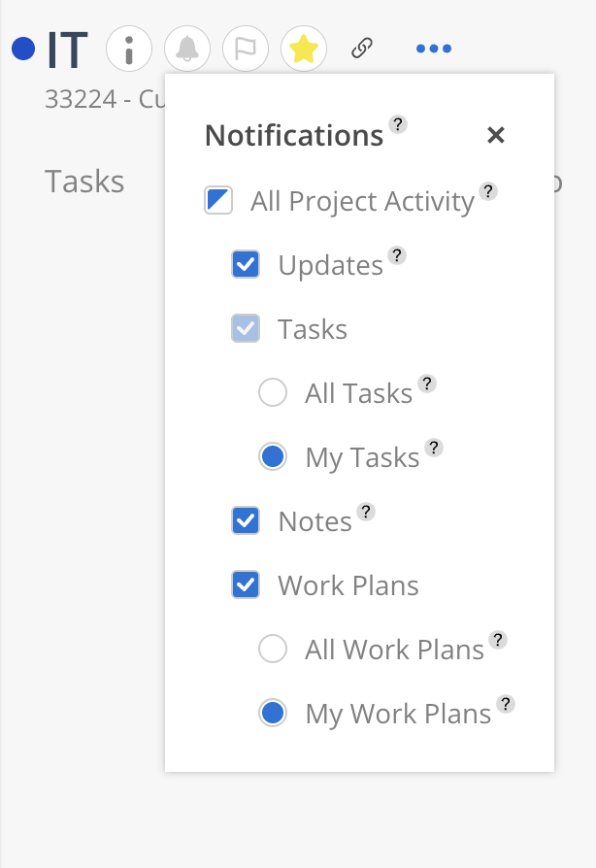The height and width of the screenshot is (868, 596).
Task: Toggle the Tasks notification checkbox
Action: pyautogui.click(x=246, y=328)
